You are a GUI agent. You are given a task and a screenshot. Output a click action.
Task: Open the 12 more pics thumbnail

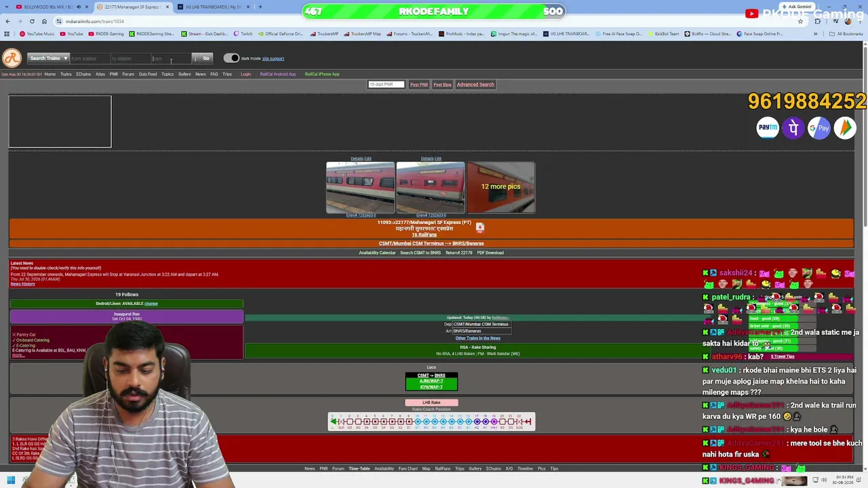click(x=501, y=187)
